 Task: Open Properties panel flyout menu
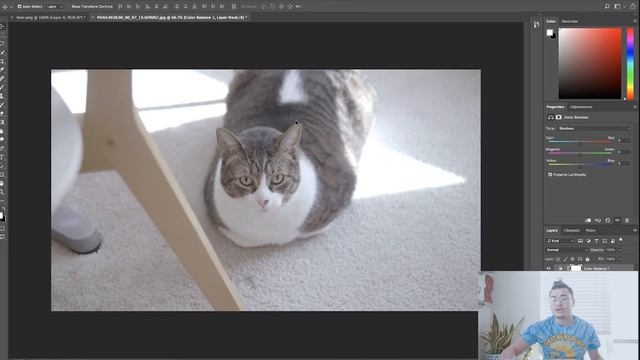(x=635, y=107)
